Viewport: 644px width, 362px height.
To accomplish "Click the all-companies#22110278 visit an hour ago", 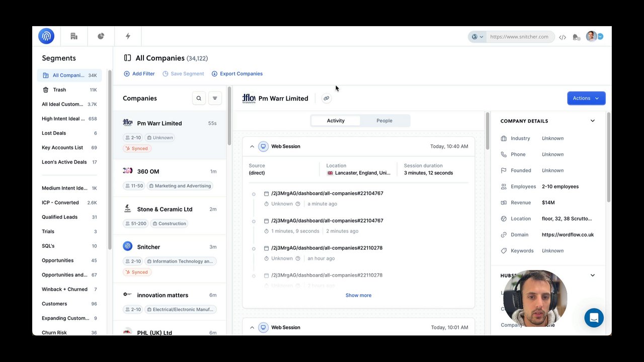I will (327, 248).
